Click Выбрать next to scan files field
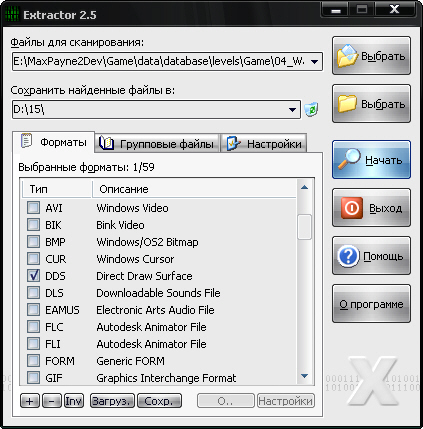Image resolution: width=423 pixels, height=429 pixels. (371, 56)
